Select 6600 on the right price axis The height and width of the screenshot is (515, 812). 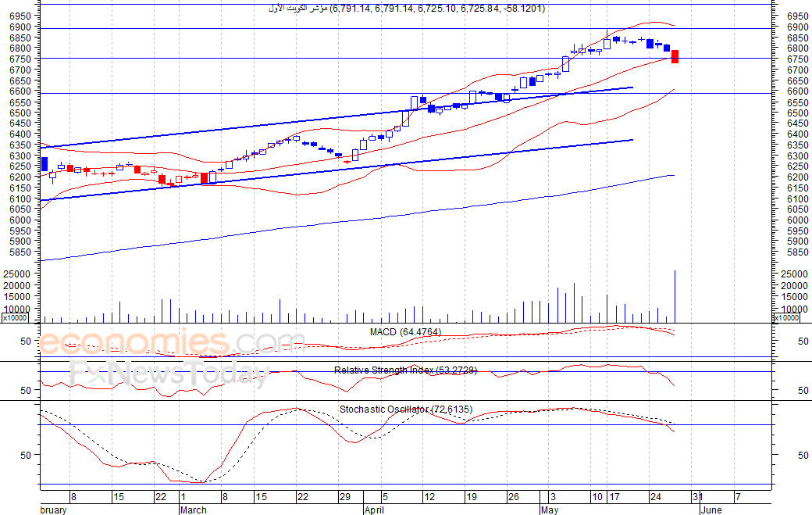(797, 91)
